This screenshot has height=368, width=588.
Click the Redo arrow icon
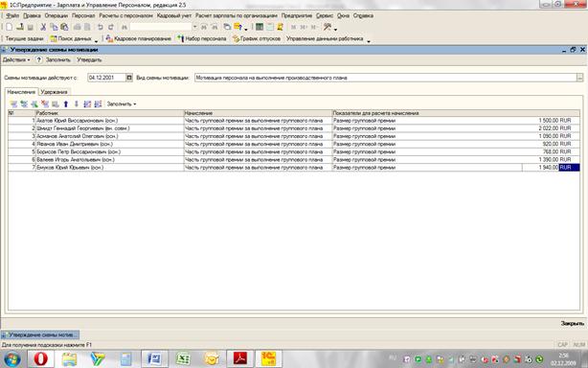tap(111, 27)
